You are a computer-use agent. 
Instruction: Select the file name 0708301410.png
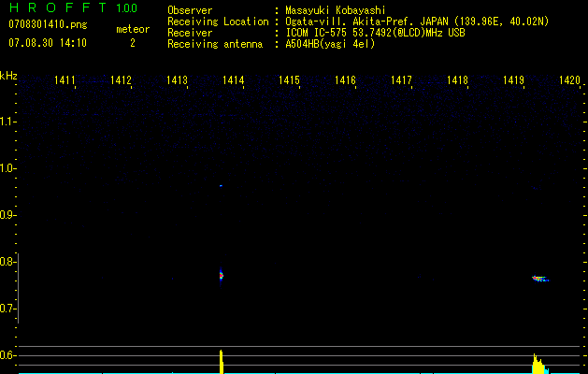pos(48,24)
